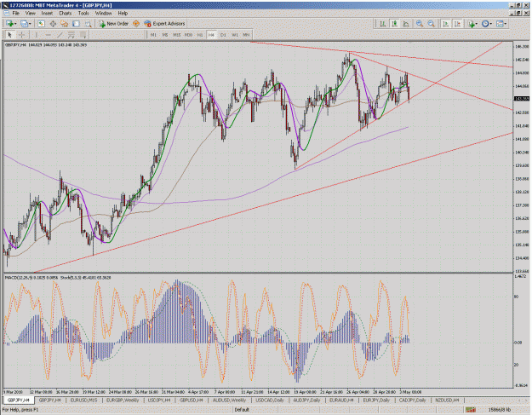This screenshot has height=415, width=532.
Task: Open the Help menu
Action: 123,14
